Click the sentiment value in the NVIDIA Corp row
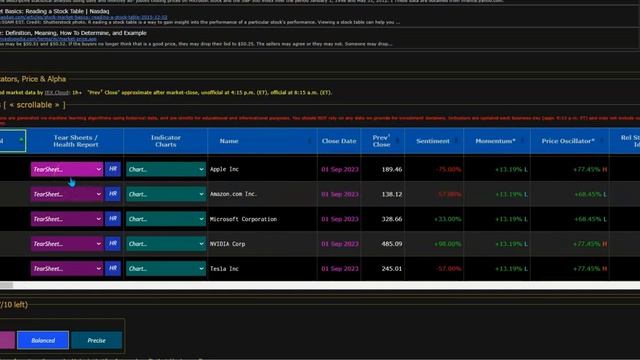640x360 pixels. coord(448,244)
